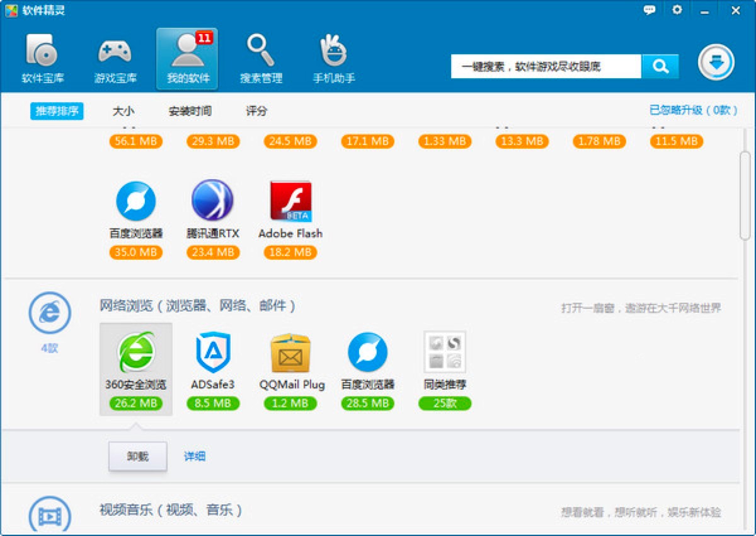Open 已忽略升级 ignored upgrades link
The width and height of the screenshot is (756, 536).
693,110
